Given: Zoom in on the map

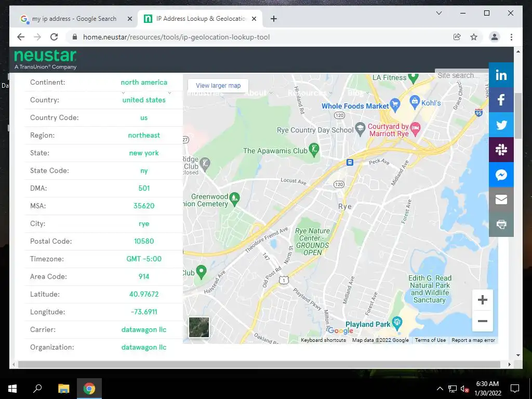Looking at the screenshot, I should coord(483,300).
